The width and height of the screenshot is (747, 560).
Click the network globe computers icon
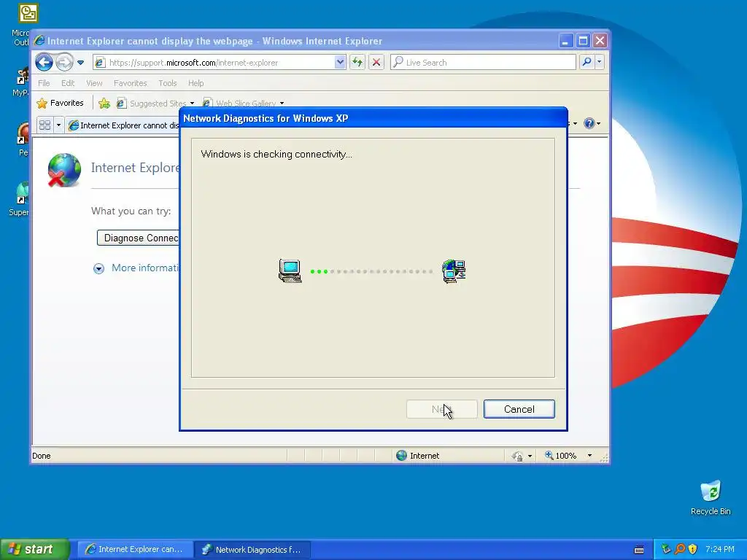click(x=454, y=271)
